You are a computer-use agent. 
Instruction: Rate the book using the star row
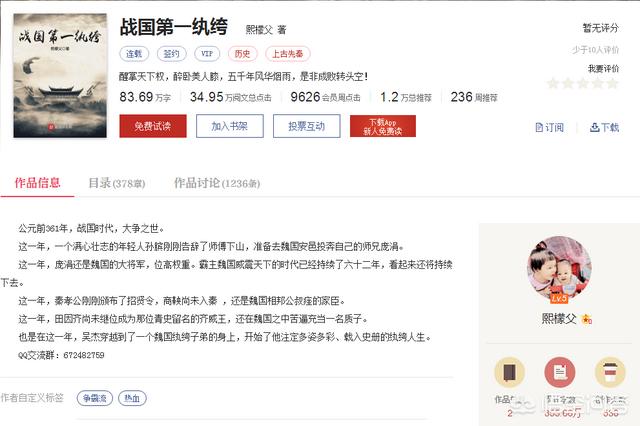coord(583,84)
